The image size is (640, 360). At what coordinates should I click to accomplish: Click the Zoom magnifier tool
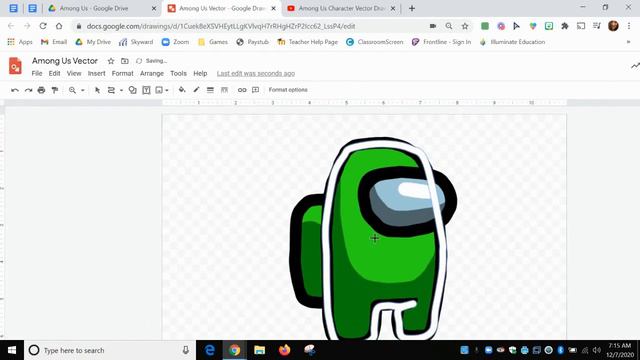pyautogui.click(x=72, y=90)
